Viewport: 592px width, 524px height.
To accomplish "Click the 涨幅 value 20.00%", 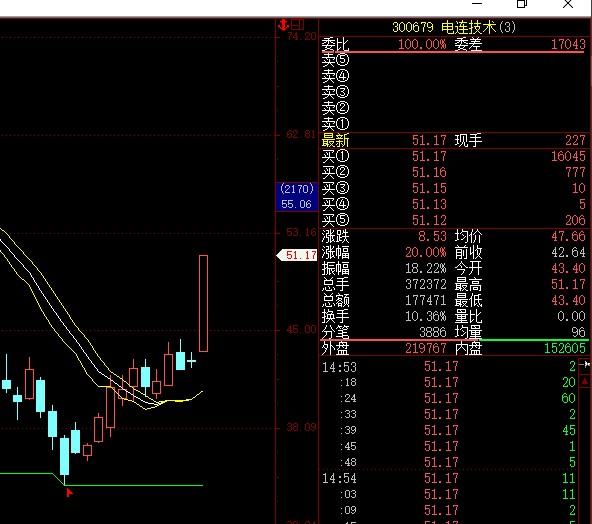I will coord(426,252).
